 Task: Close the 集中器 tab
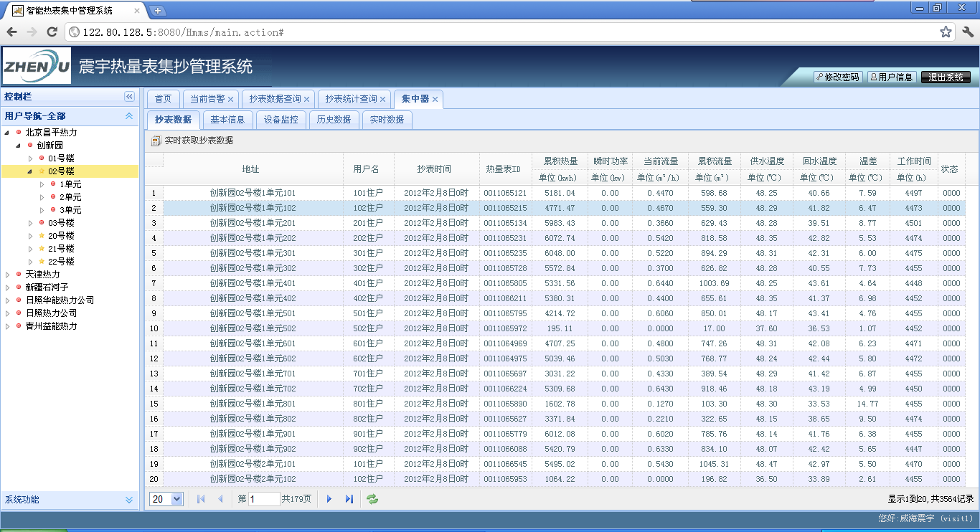click(434, 99)
